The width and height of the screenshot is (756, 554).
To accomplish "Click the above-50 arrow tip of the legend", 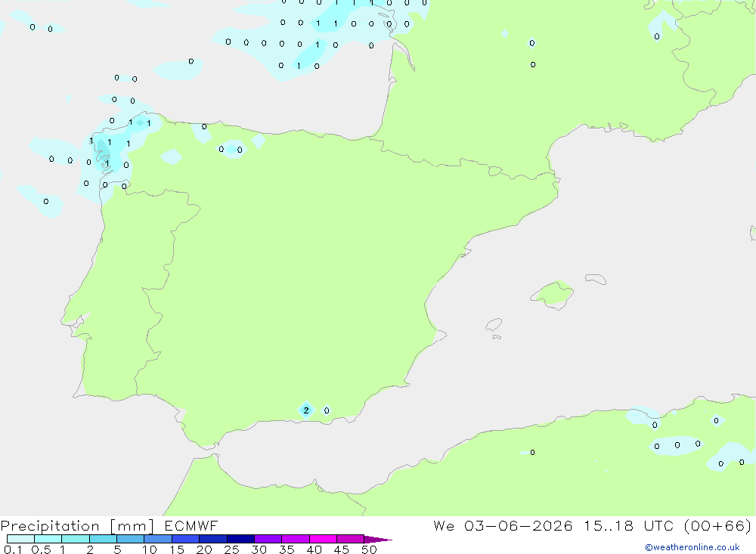I will coord(379,540).
